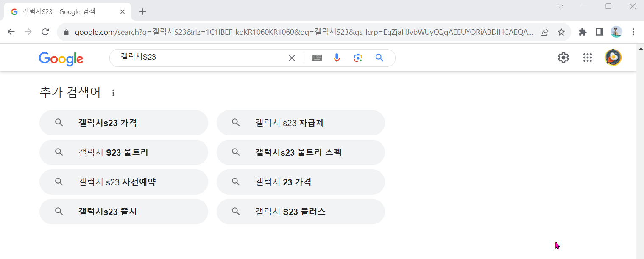644x259 pixels.
Task: Open the Chrome extensions puzzle icon
Action: pyautogui.click(x=583, y=32)
